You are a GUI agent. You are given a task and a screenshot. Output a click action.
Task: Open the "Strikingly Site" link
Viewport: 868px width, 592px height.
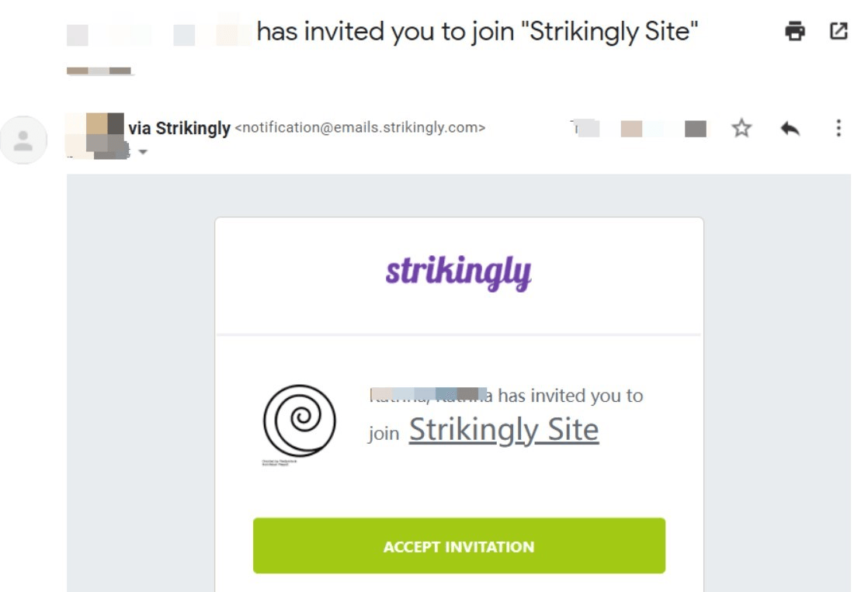tap(504, 430)
